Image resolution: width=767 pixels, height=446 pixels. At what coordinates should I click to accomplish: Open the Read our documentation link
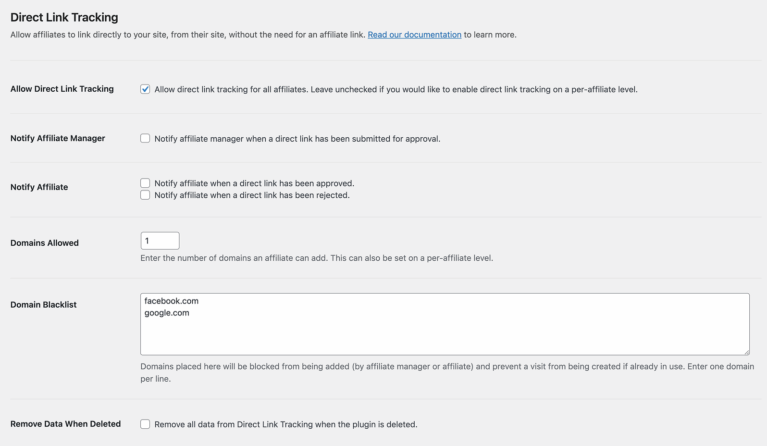(414, 35)
